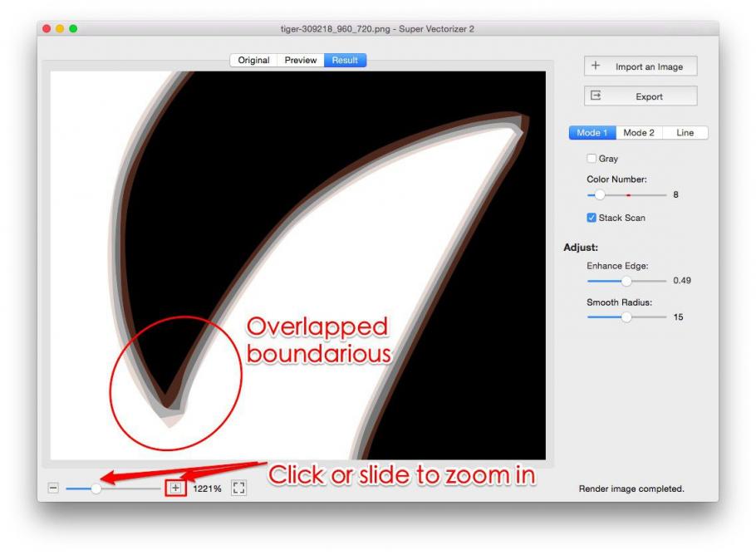
Task: Select the Line tracing mode
Action: click(686, 132)
